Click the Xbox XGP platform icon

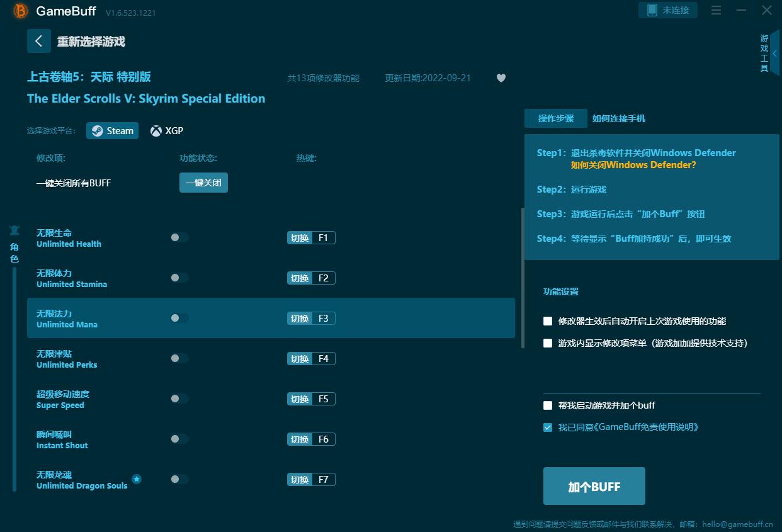[x=156, y=131]
